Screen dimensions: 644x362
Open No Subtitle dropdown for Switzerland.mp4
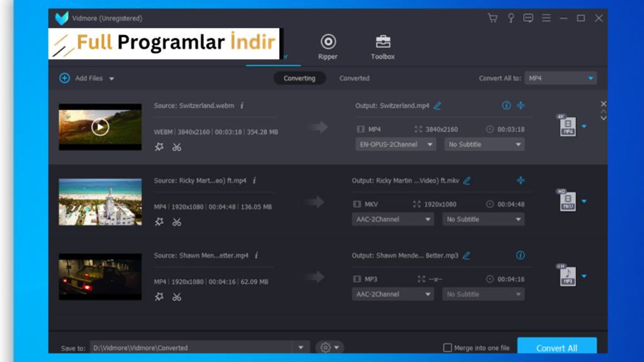pos(484,145)
